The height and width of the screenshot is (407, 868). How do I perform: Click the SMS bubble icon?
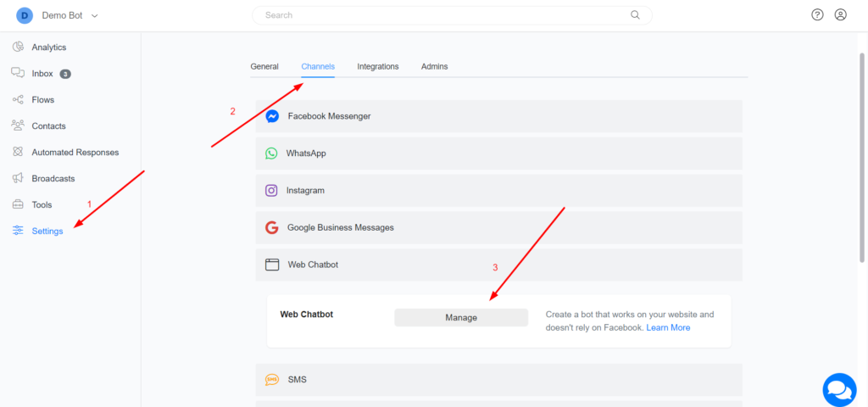(272, 380)
